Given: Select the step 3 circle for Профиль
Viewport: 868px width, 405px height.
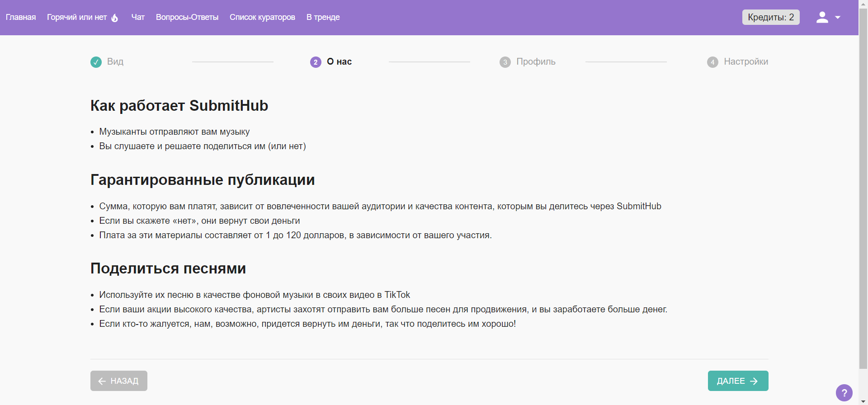Looking at the screenshot, I should click(505, 62).
